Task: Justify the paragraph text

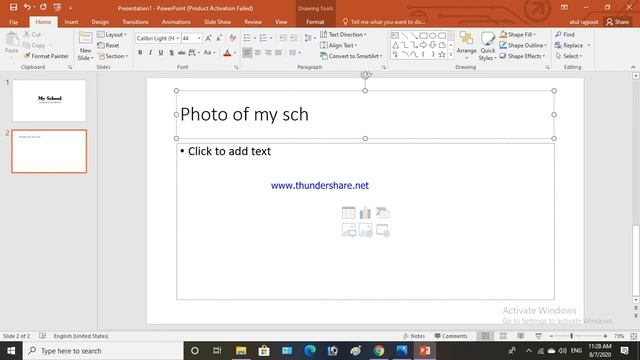Action: coord(278,53)
